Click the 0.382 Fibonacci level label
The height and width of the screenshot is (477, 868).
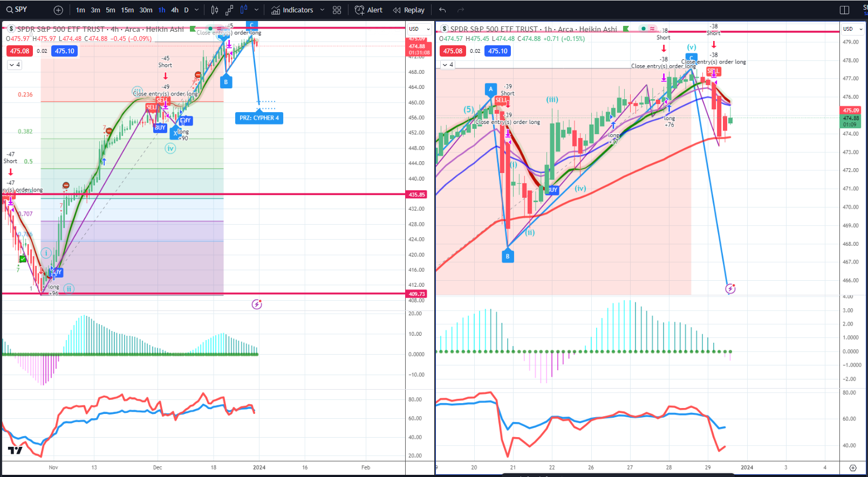click(x=25, y=132)
